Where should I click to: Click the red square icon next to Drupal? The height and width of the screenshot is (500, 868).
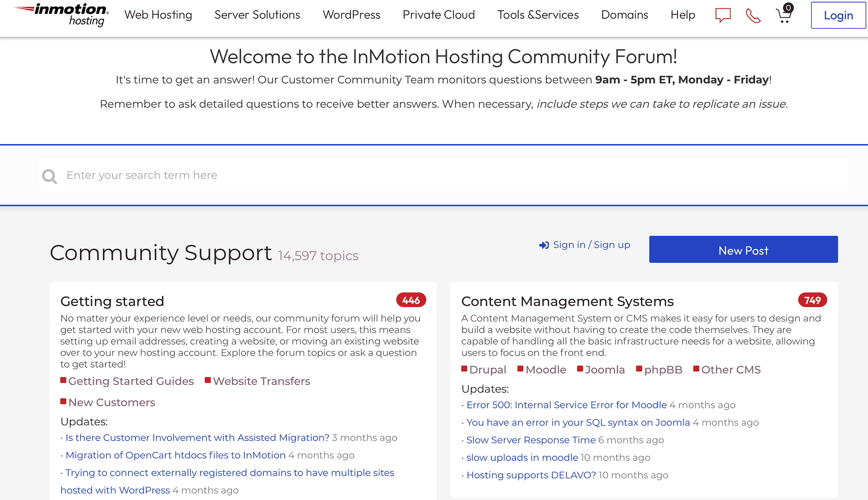[x=464, y=369]
